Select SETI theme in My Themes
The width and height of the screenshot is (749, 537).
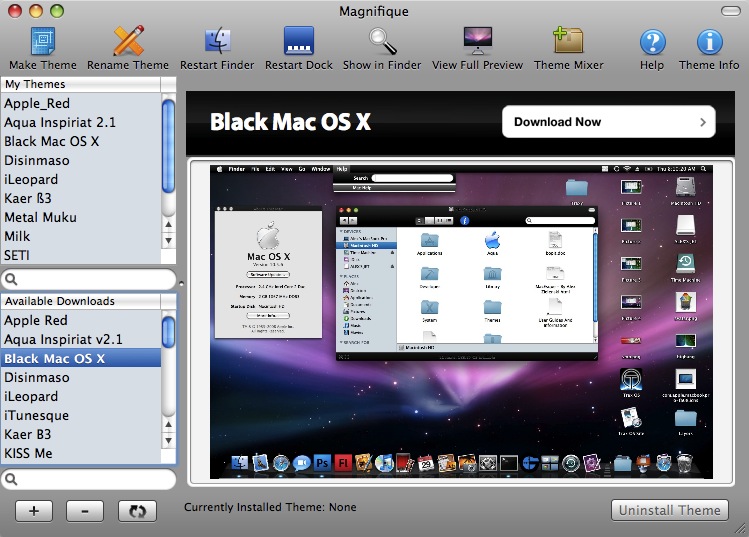click(81, 255)
